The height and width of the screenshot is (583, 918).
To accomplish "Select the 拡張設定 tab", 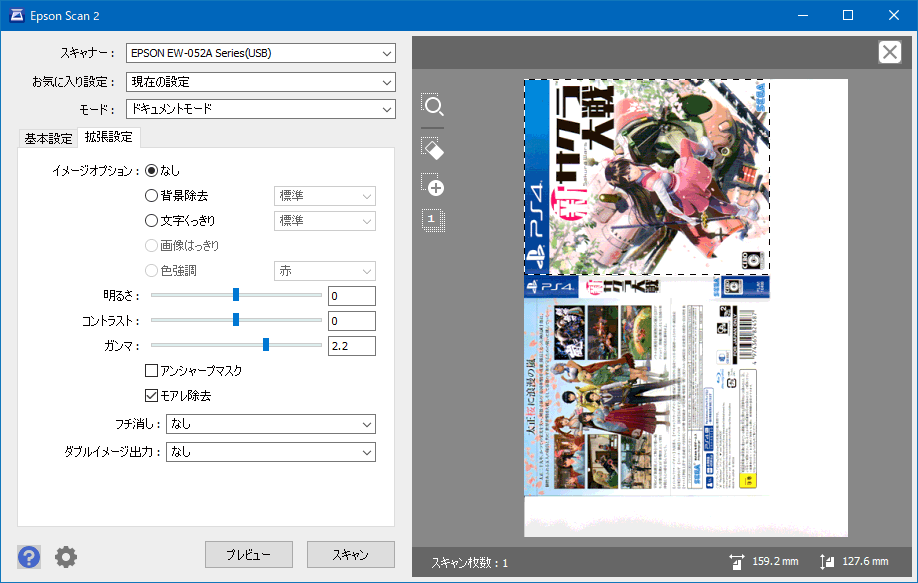I will (x=108, y=138).
